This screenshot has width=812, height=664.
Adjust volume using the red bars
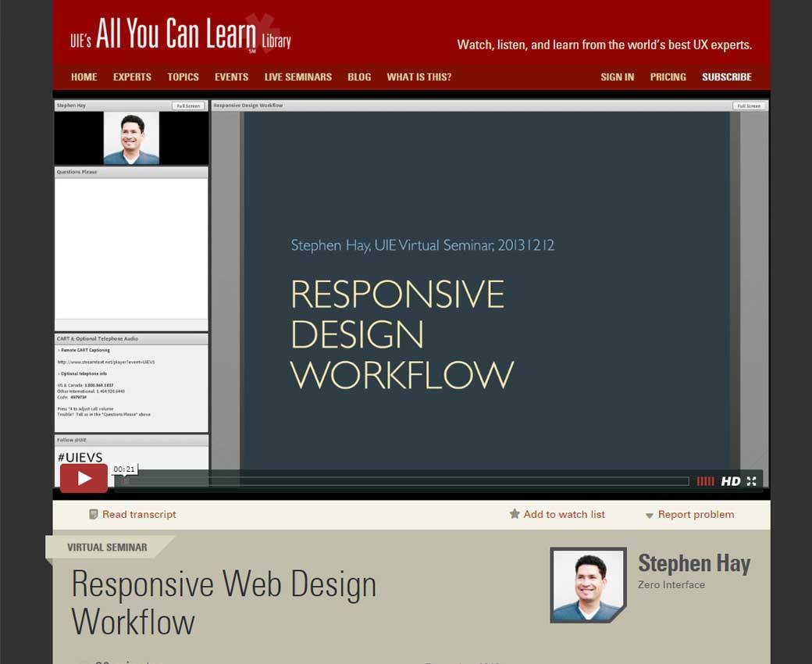click(705, 481)
